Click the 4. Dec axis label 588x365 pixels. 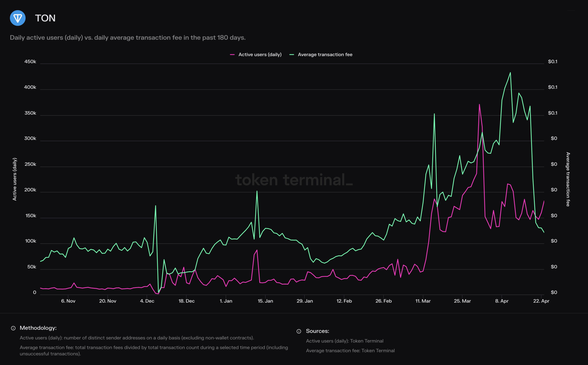tap(147, 301)
